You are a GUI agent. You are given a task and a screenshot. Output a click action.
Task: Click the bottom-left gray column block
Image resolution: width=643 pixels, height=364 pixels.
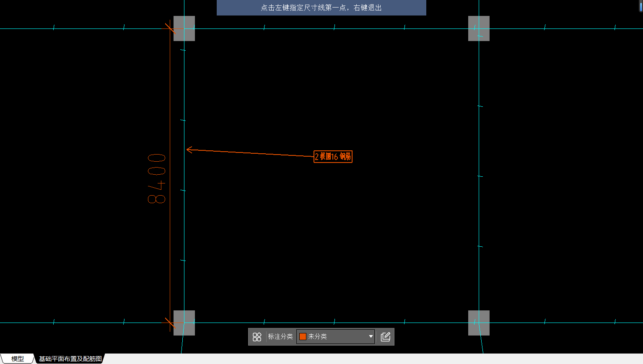(184, 323)
